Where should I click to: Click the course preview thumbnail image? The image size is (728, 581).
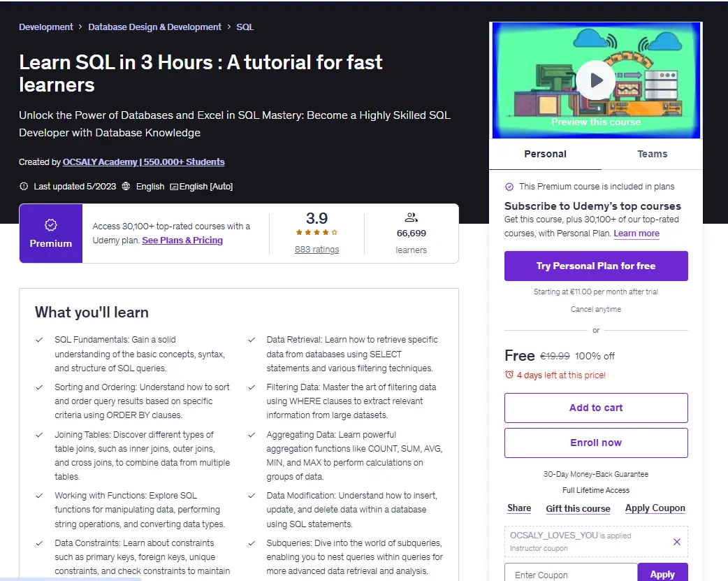pos(596,80)
